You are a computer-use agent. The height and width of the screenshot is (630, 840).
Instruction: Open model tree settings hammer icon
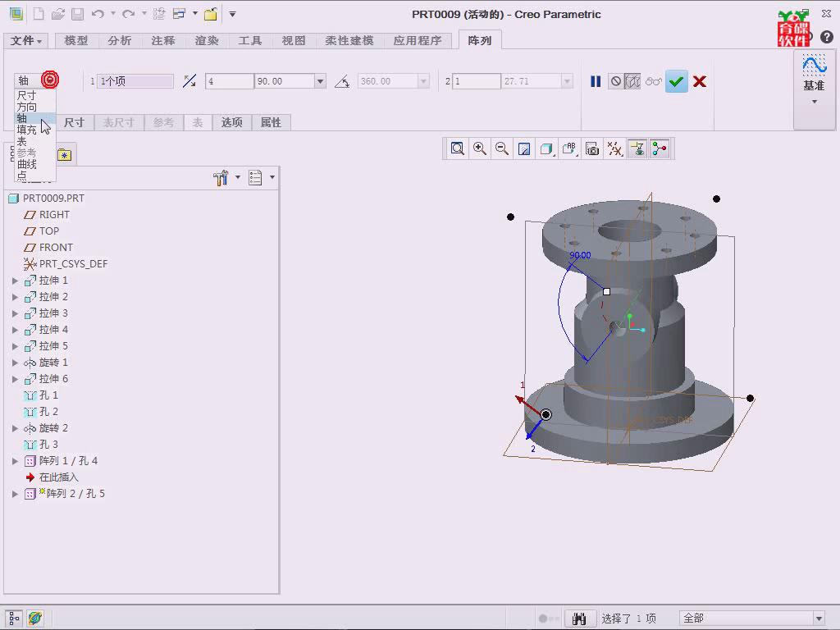(x=221, y=177)
